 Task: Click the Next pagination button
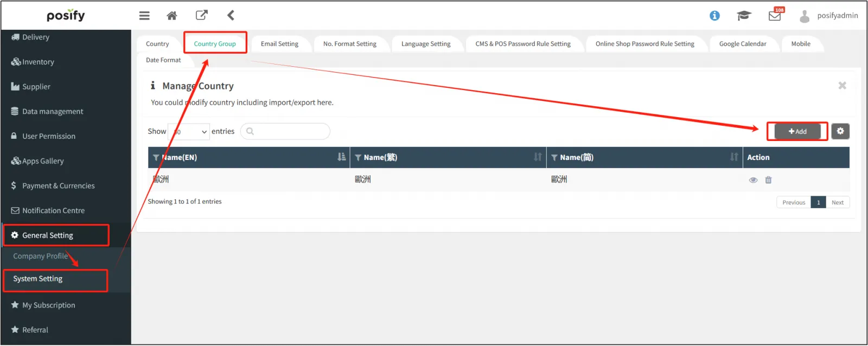pyautogui.click(x=838, y=202)
